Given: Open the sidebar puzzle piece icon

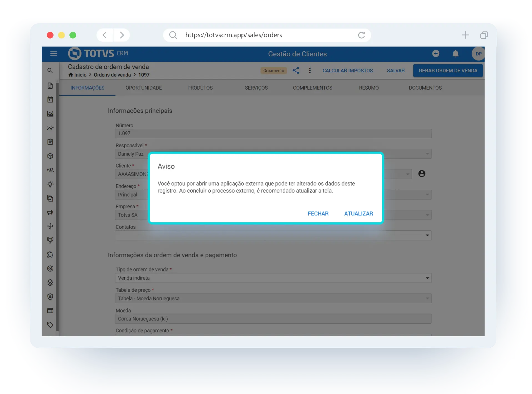Looking at the screenshot, I should point(50,254).
